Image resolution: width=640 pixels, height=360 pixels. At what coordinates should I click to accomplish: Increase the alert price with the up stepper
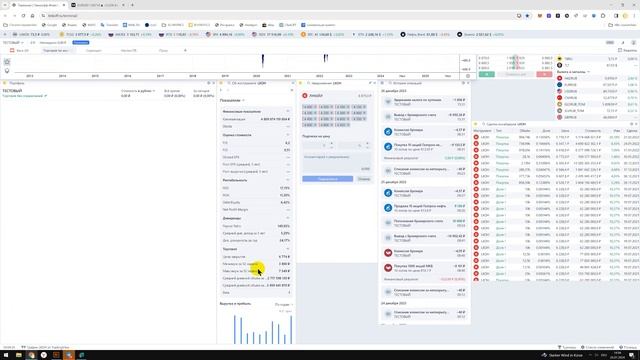point(331,143)
